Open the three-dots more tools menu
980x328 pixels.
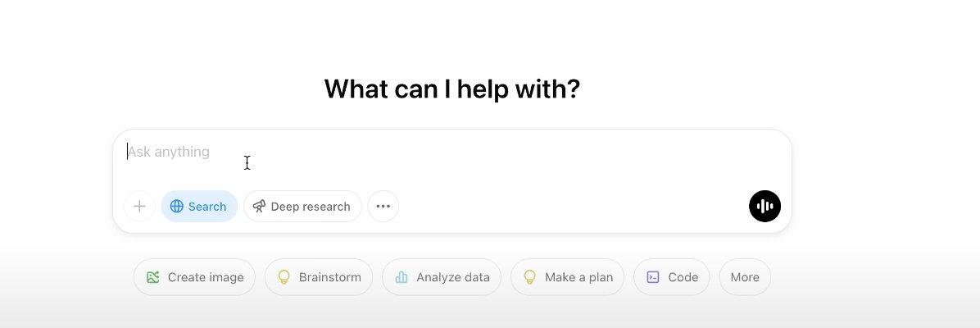[383, 207]
